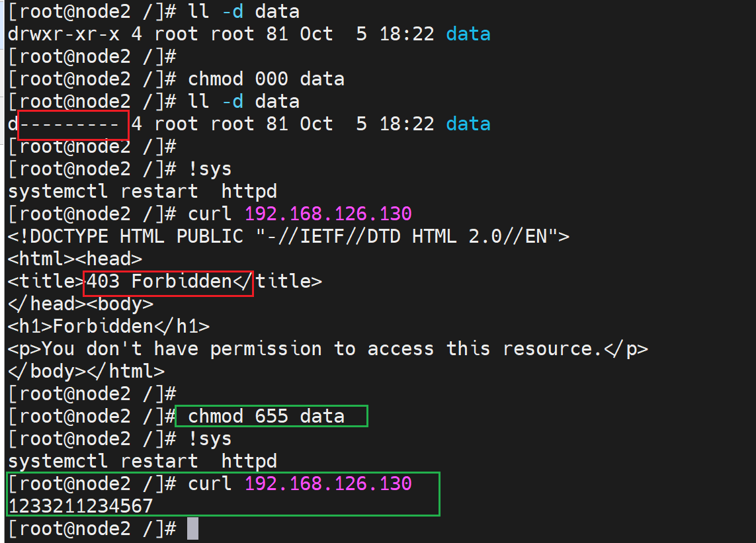The height and width of the screenshot is (543, 756).
Task: Click the magenta IP address in the first curl command
Action: pos(328,214)
